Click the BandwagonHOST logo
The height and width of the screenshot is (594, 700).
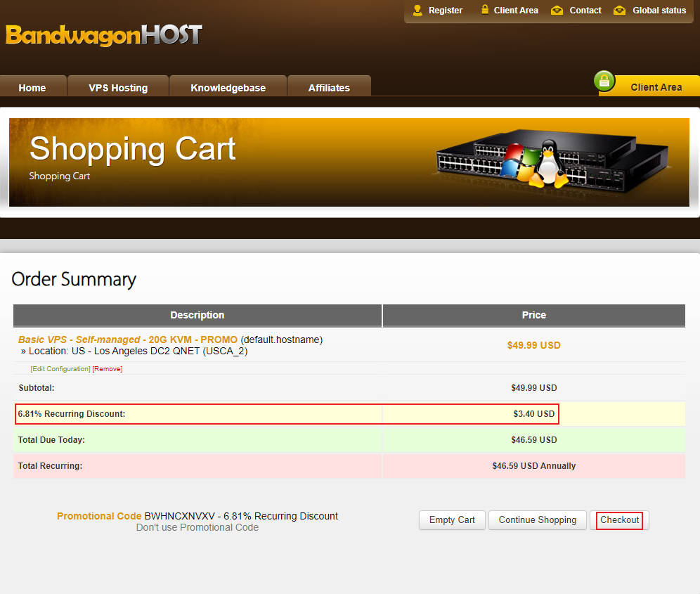pyautogui.click(x=104, y=35)
